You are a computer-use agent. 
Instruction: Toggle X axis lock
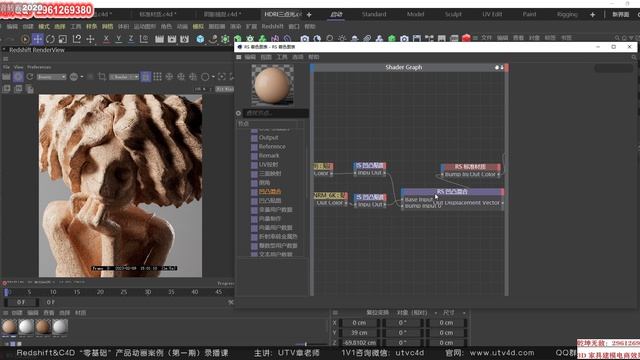(x=106, y=39)
